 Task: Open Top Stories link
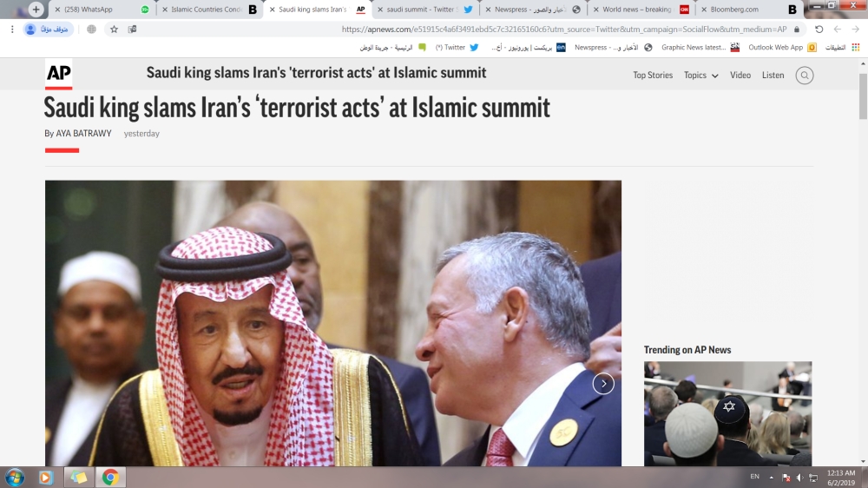coord(653,76)
